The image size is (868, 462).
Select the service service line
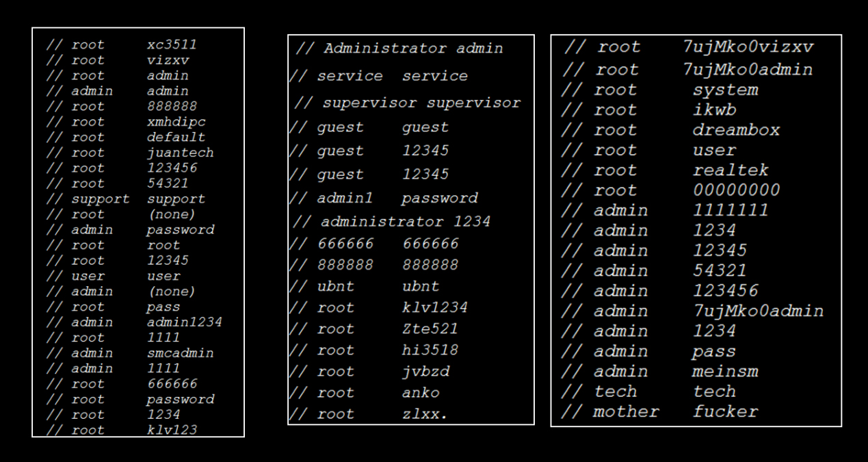pos(380,76)
